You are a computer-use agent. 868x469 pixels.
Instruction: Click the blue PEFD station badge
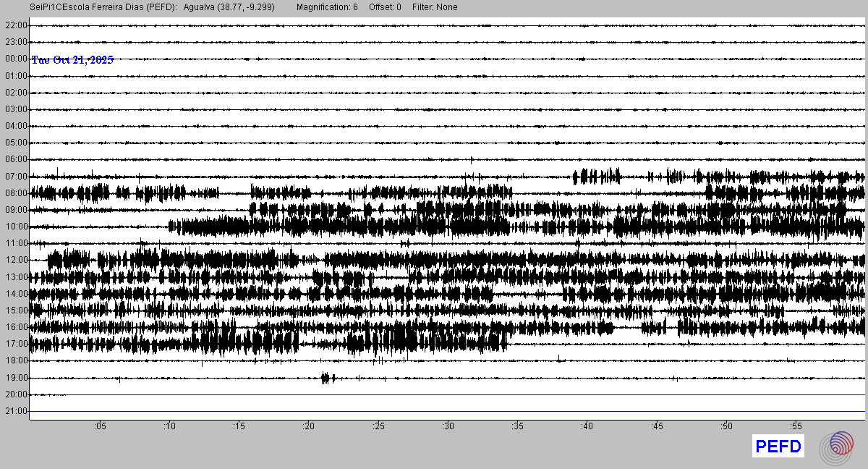[x=778, y=447]
